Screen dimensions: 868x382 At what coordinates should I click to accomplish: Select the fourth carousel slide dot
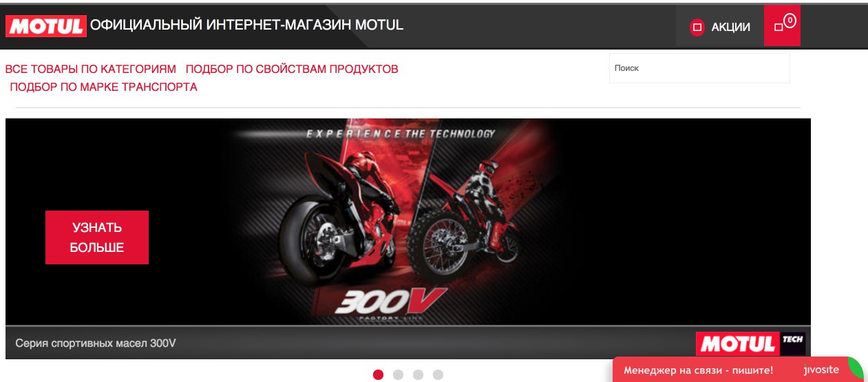pyautogui.click(x=438, y=374)
